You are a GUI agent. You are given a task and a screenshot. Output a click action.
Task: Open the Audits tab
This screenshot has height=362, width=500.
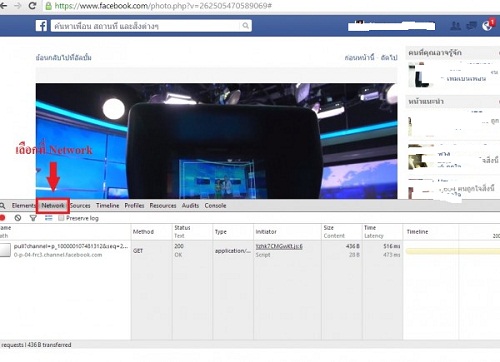tap(190, 205)
